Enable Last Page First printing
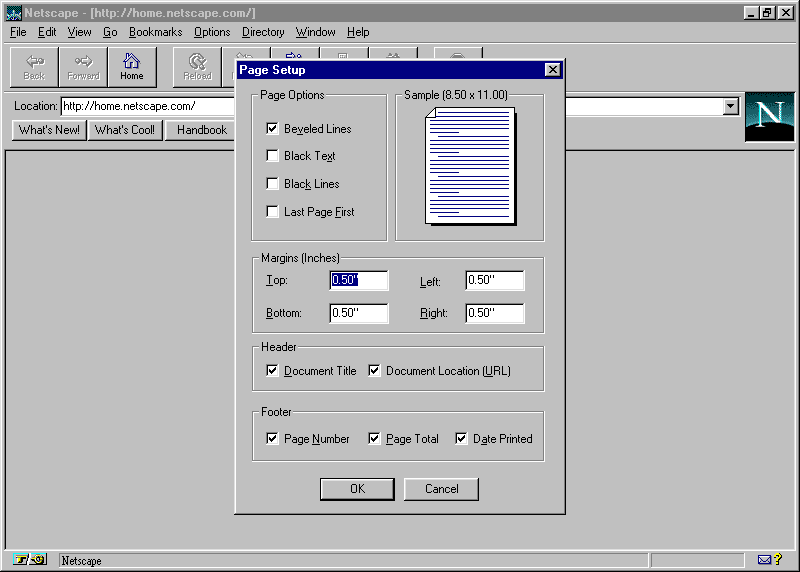The image size is (800, 572). pos(272,212)
